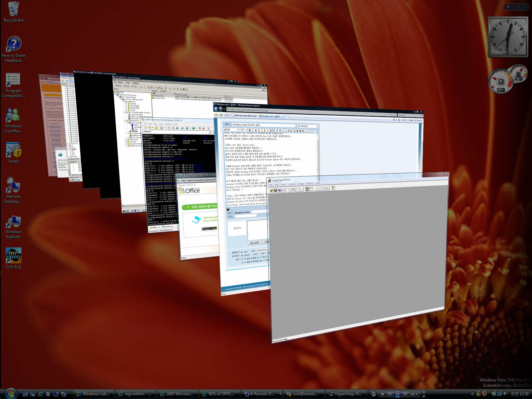Launch Media Player from quick launch

point(48,394)
